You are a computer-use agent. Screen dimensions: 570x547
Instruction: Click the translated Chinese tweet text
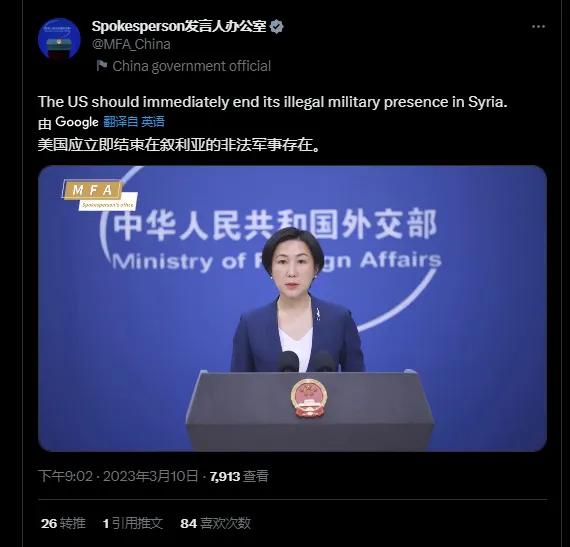[179, 145]
